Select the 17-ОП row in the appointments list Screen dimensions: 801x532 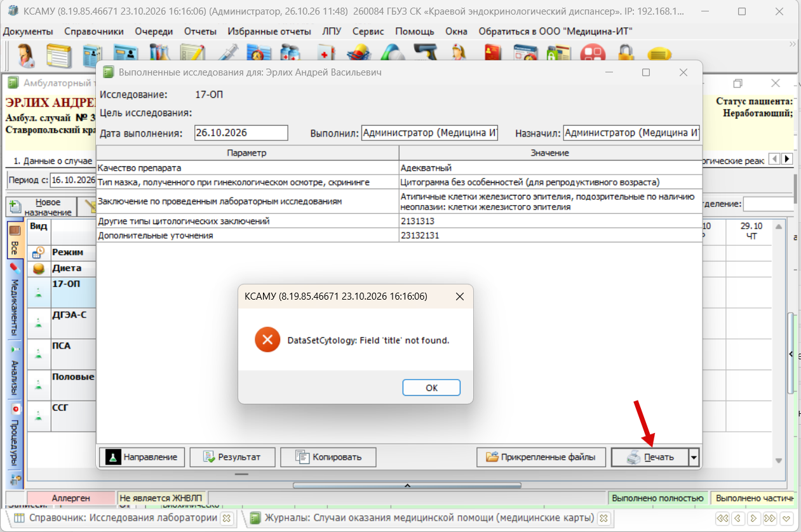[61, 292]
